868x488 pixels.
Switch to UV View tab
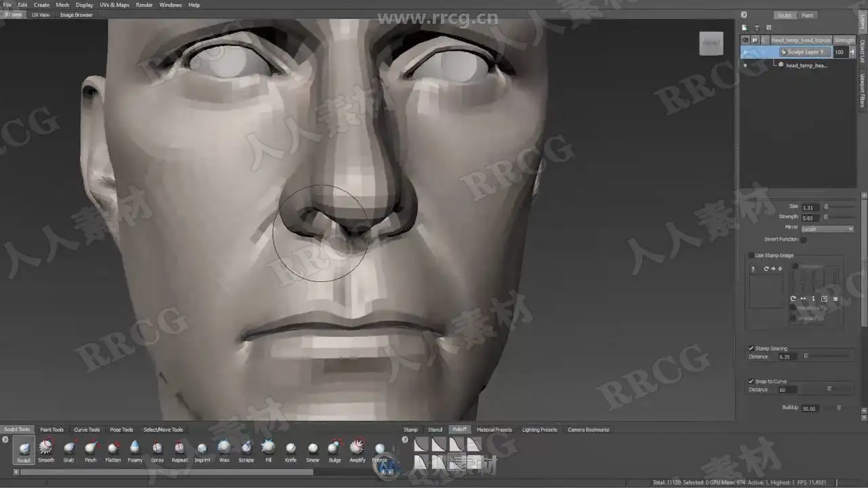click(x=41, y=14)
